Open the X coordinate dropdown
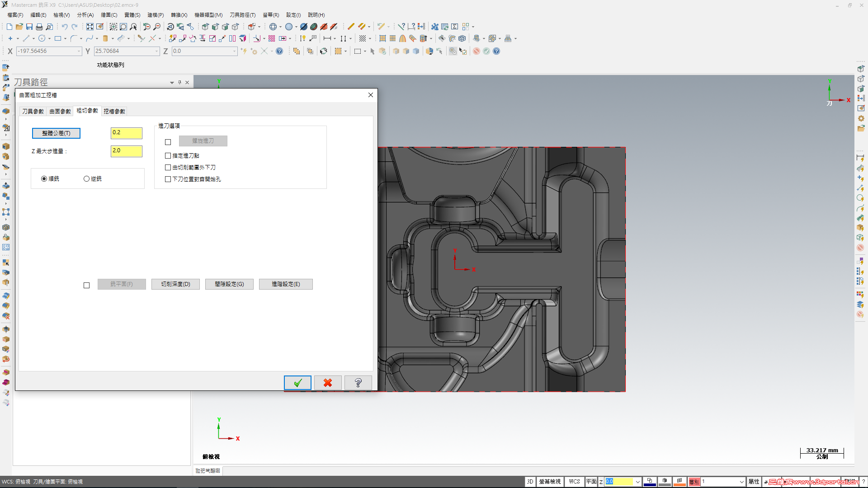Screen dimensions: 868x488 point(79,51)
